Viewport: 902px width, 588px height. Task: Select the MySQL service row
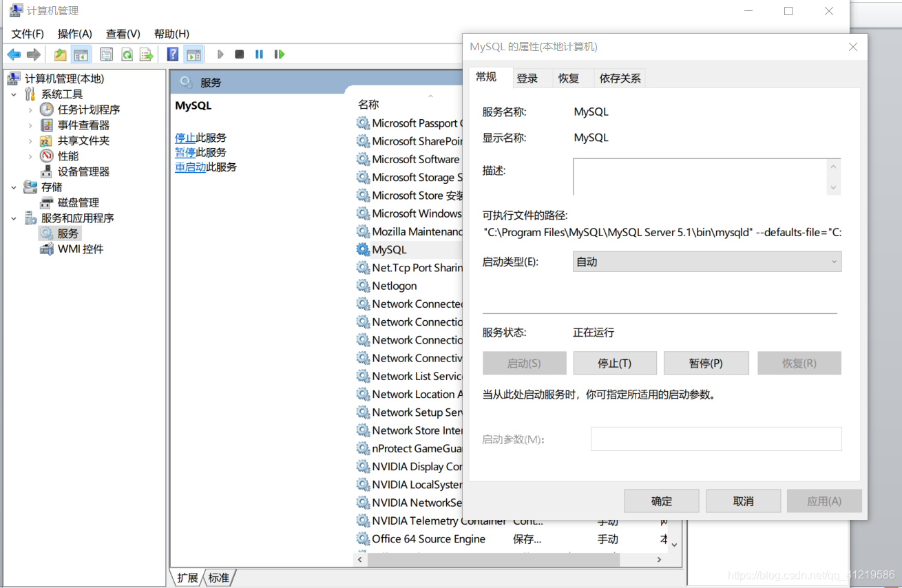(410, 249)
